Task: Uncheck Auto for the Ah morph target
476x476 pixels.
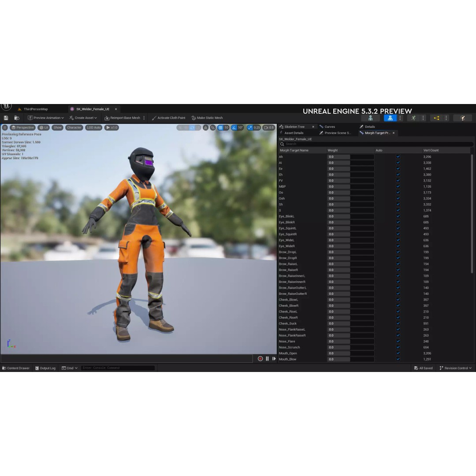Action: click(x=398, y=156)
